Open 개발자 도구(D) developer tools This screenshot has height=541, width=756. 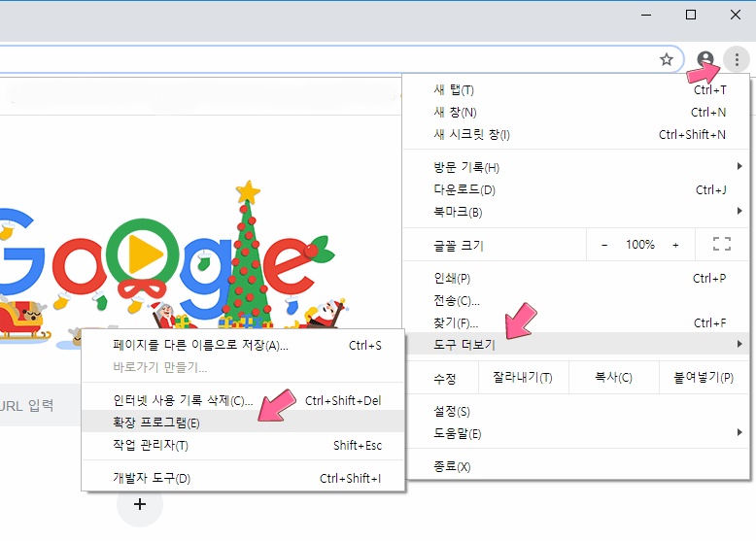click(x=243, y=478)
